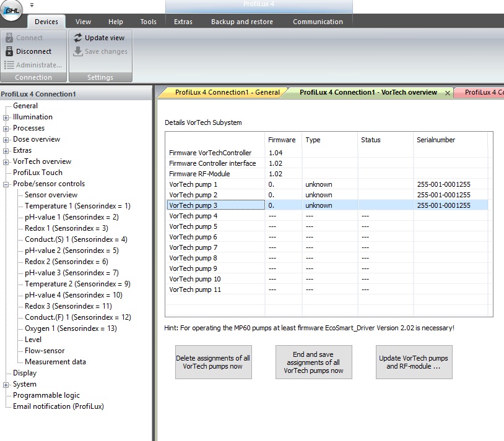Select Temperature 1 (Sensorindex = 1)
This screenshot has height=441, width=504.
pos(77,206)
